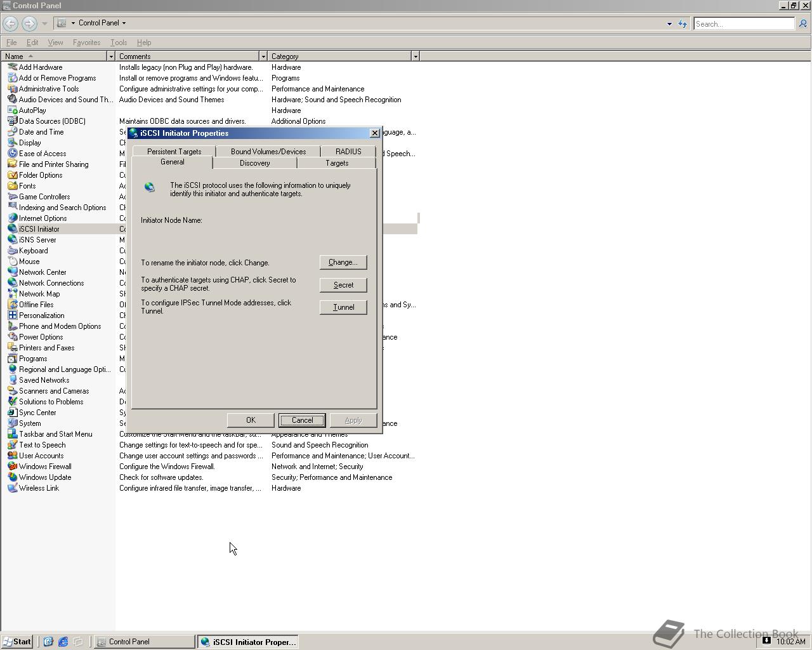
Task: Select the Internet Options icon
Action: 12,218
